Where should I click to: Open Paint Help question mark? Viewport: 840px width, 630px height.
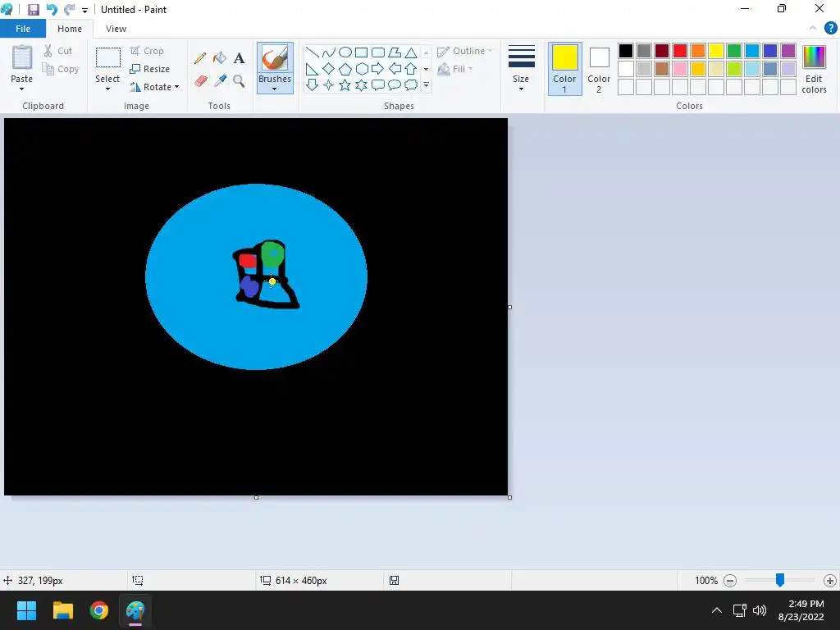[830, 29]
